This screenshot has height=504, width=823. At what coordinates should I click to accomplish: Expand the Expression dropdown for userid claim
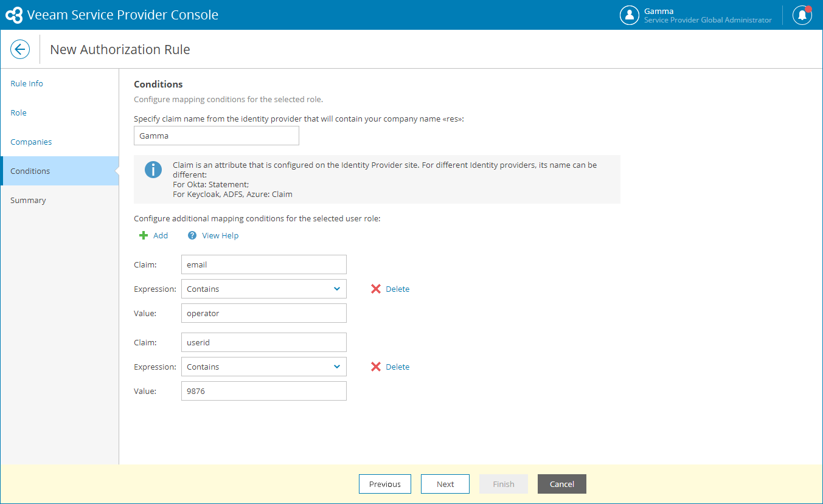[336, 367]
